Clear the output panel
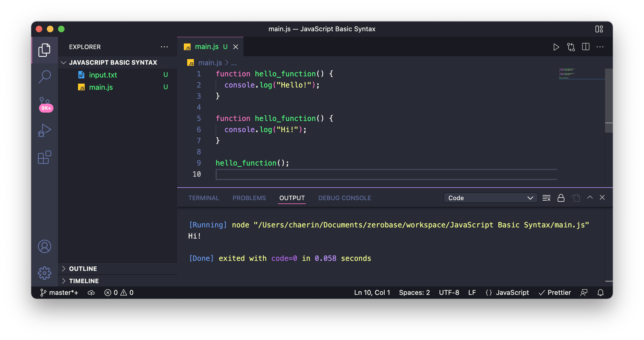The image size is (644, 340). 546,198
